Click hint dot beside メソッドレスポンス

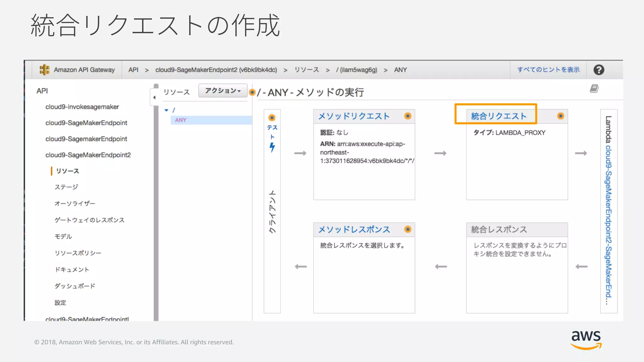pos(408,229)
